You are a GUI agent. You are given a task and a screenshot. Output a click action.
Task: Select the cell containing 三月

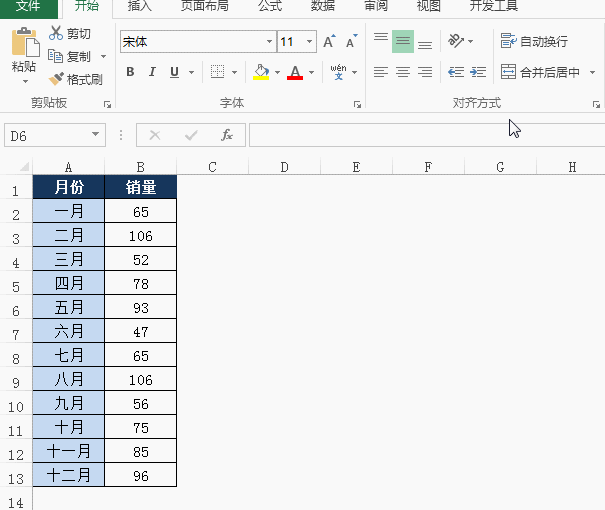69,259
